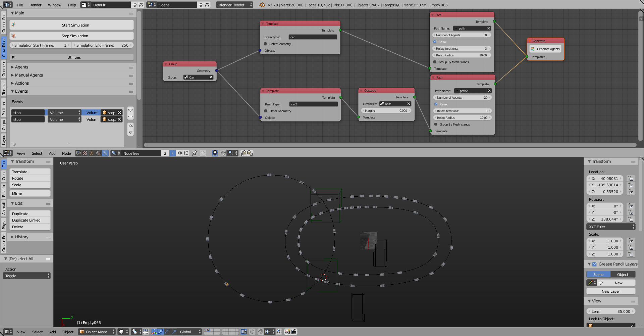Toggle fake user F button for NodeTree
This screenshot has height=336, width=644.
point(172,153)
